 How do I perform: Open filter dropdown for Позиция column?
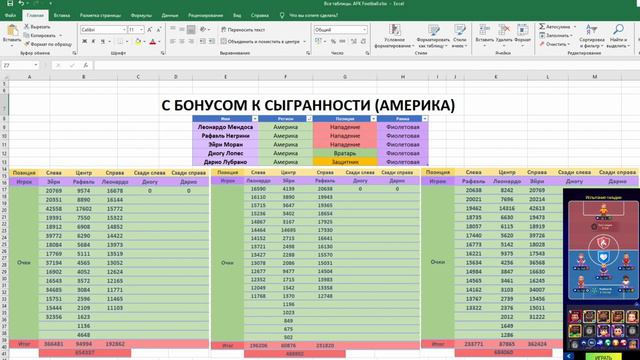point(373,119)
